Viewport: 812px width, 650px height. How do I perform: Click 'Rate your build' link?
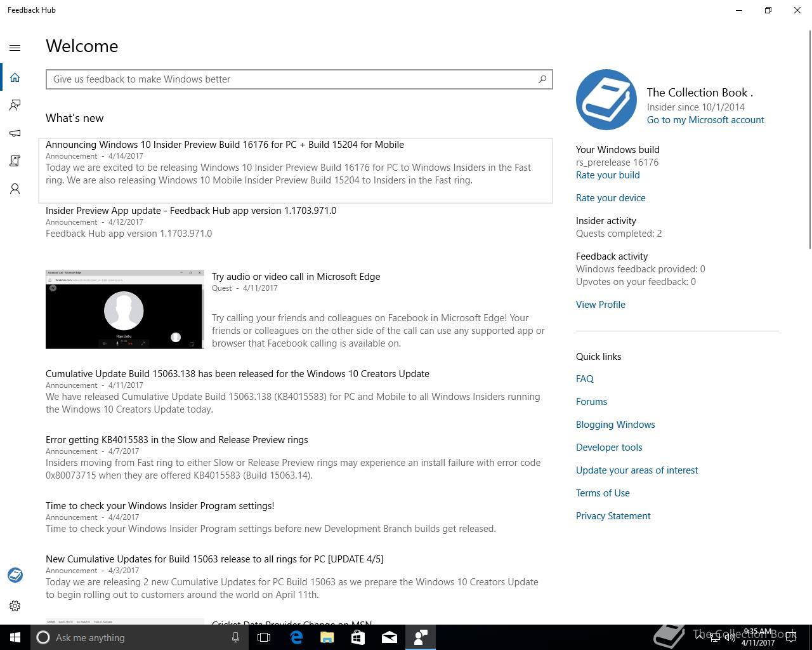608,175
